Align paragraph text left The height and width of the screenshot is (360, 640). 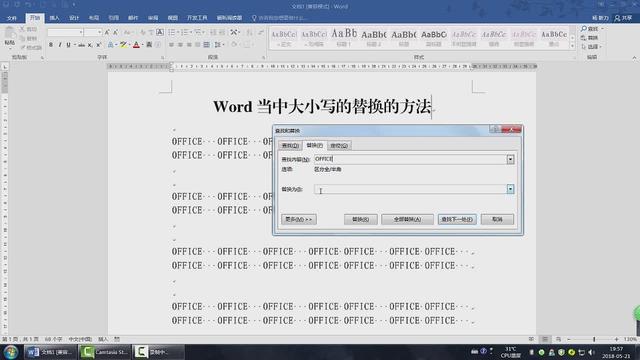point(171,44)
